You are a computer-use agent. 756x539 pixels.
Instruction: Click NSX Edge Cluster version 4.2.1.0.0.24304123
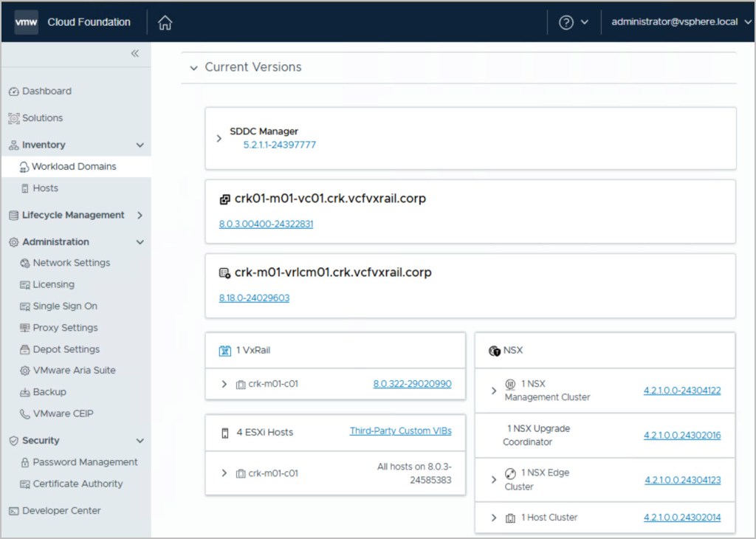point(682,480)
